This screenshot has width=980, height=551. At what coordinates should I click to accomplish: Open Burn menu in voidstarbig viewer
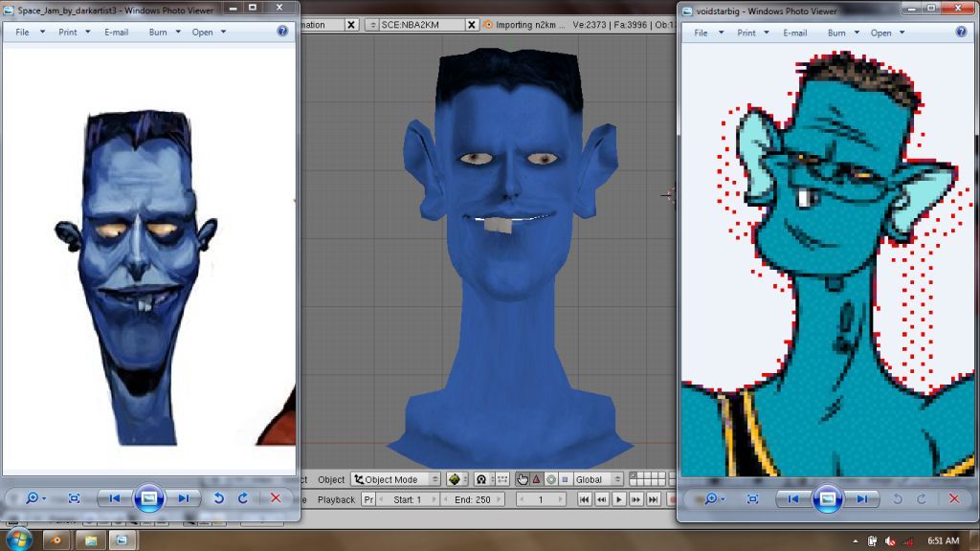[843, 33]
